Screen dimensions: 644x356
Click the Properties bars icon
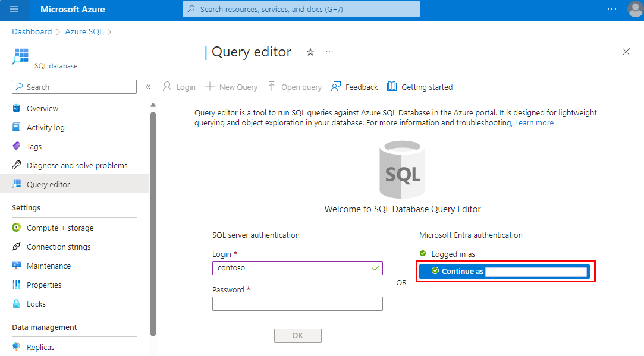click(x=17, y=285)
